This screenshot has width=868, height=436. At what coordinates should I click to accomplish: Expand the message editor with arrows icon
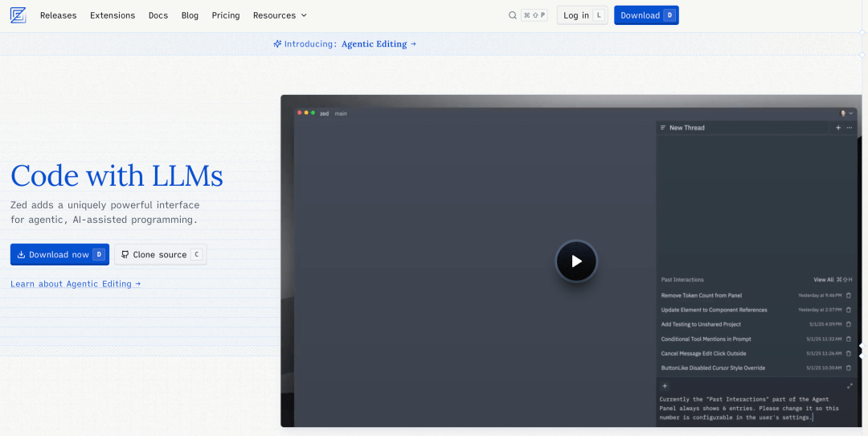(x=850, y=386)
